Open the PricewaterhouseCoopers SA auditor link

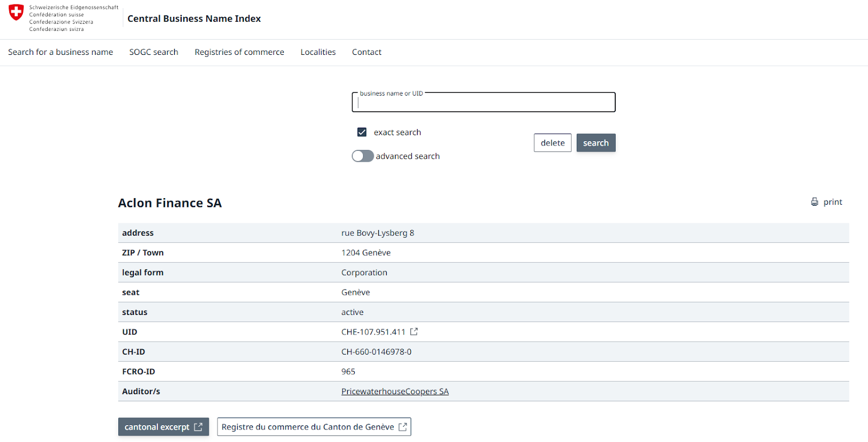[x=394, y=392]
